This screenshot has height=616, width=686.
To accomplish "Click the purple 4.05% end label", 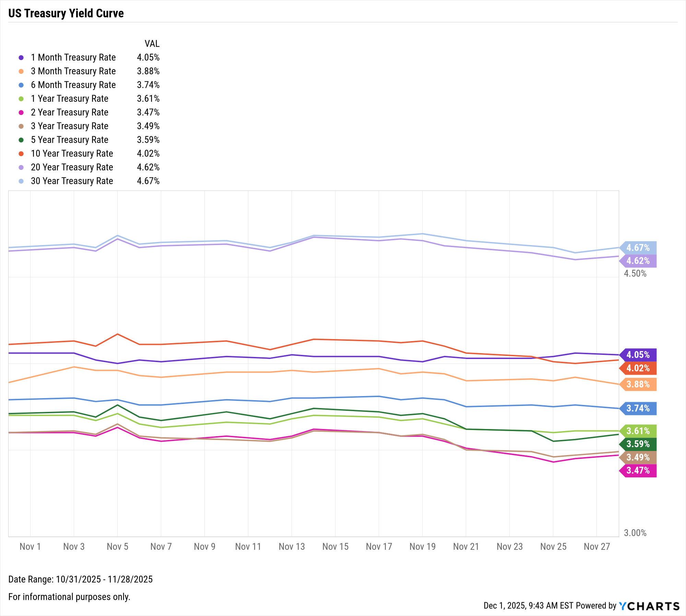I will click(638, 355).
